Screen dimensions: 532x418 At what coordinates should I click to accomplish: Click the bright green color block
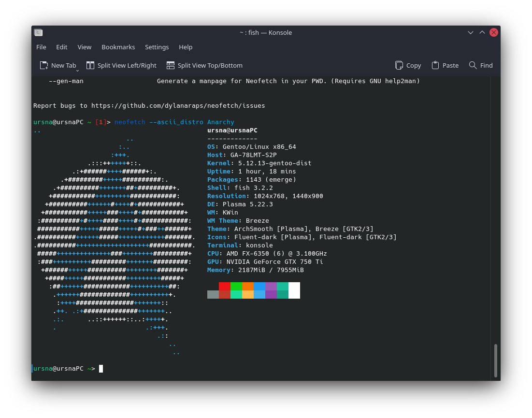(x=236, y=287)
